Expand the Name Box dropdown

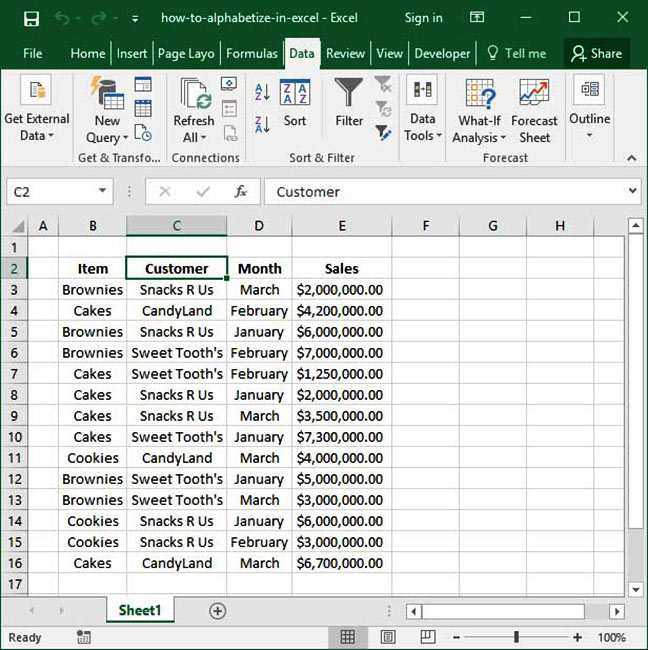[104, 192]
